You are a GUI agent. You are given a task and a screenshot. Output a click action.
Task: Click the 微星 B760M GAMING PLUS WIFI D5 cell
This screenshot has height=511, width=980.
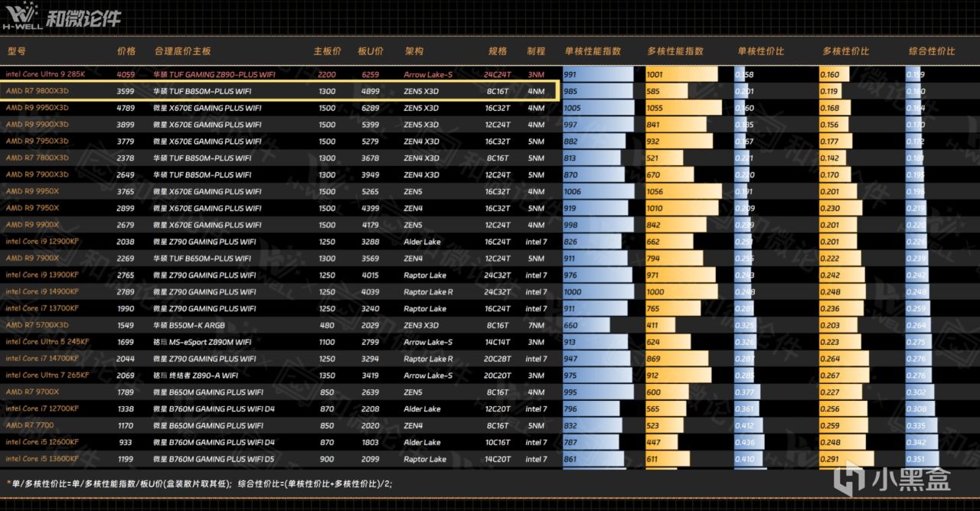coord(214,459)
